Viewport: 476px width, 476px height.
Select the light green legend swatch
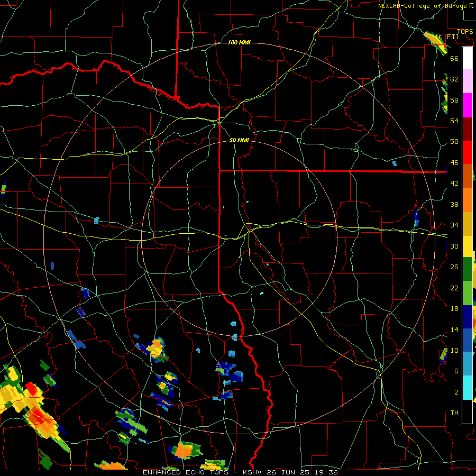[x=467, y=292]
